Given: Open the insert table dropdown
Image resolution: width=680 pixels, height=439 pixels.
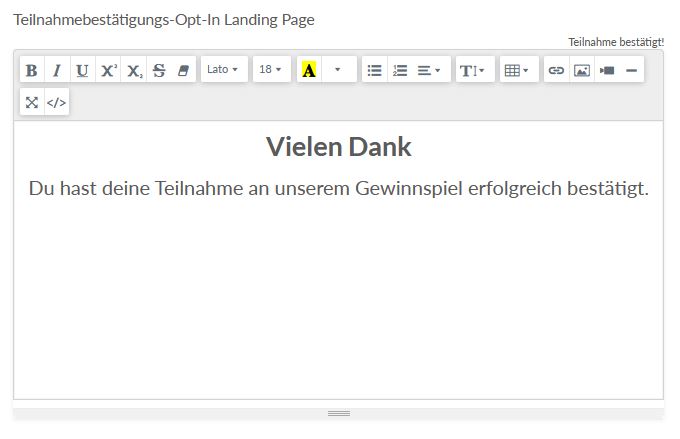Looking at the screenshot, I should coord(519,70).
